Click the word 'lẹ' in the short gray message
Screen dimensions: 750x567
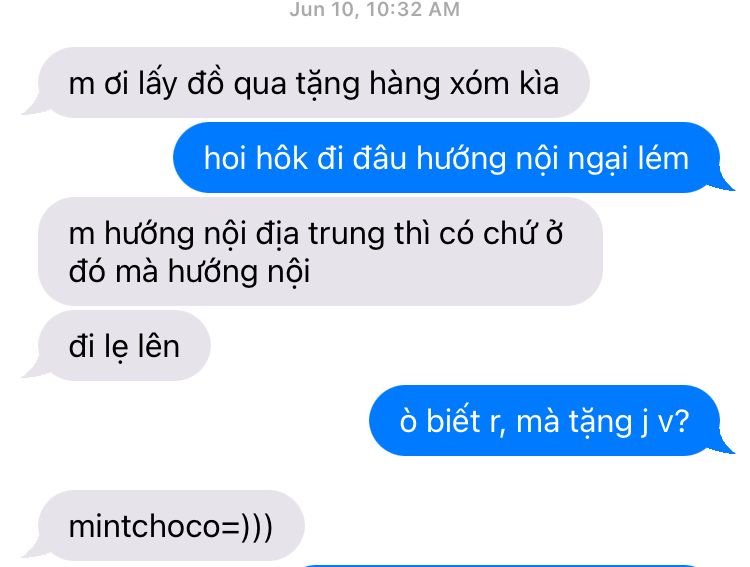click(116, 347)
